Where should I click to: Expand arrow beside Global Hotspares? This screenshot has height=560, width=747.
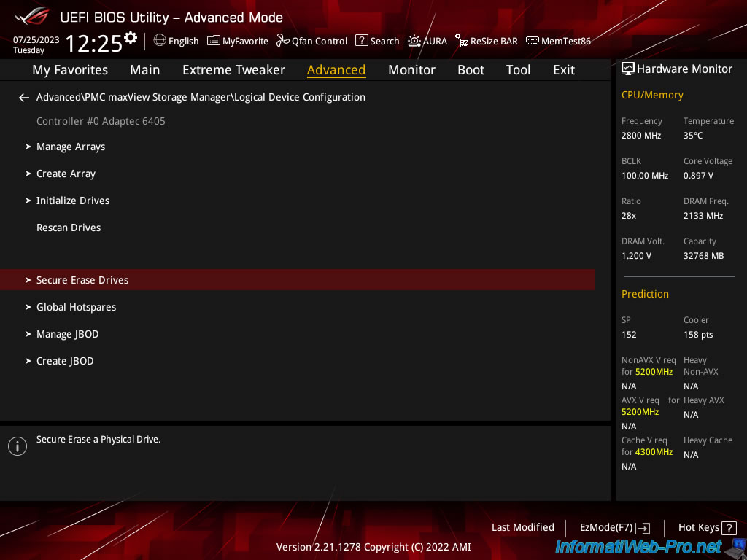coord(28,307)
